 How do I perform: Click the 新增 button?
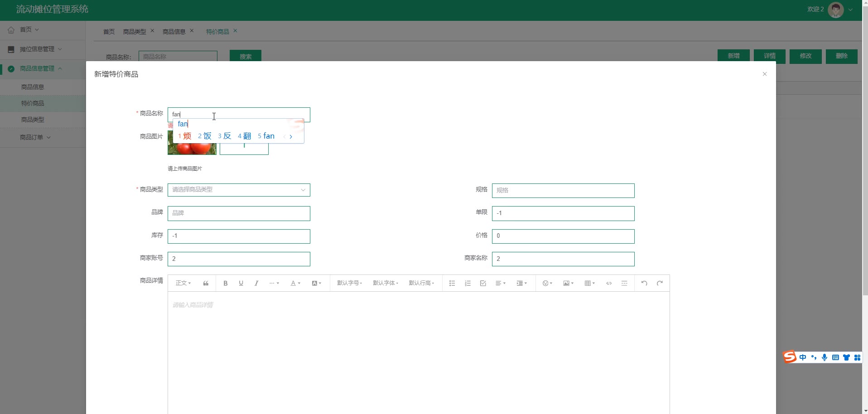[733, 56]
